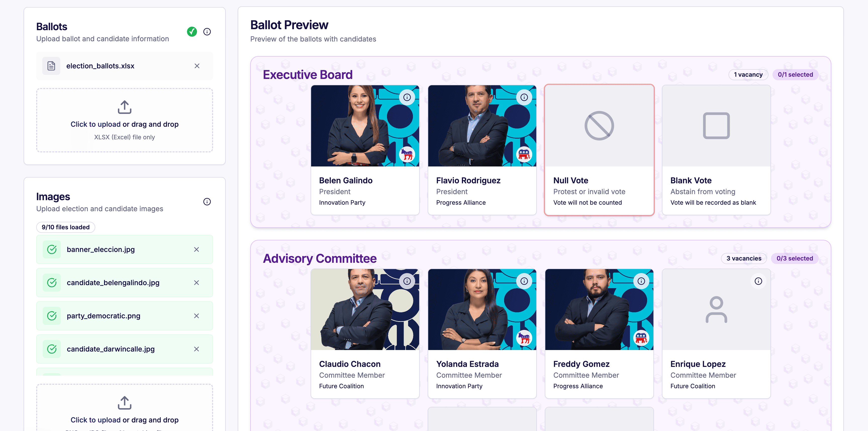868x431 pixels.
Task: Select the Null Vote option
Action: pyautogui.click(x=599, y=150)
